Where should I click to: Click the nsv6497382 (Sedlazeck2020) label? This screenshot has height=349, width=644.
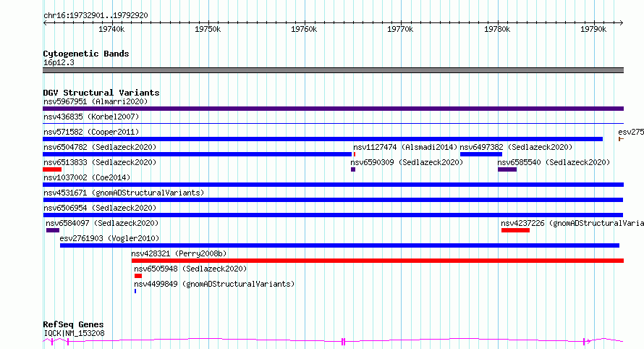point(516,147)
